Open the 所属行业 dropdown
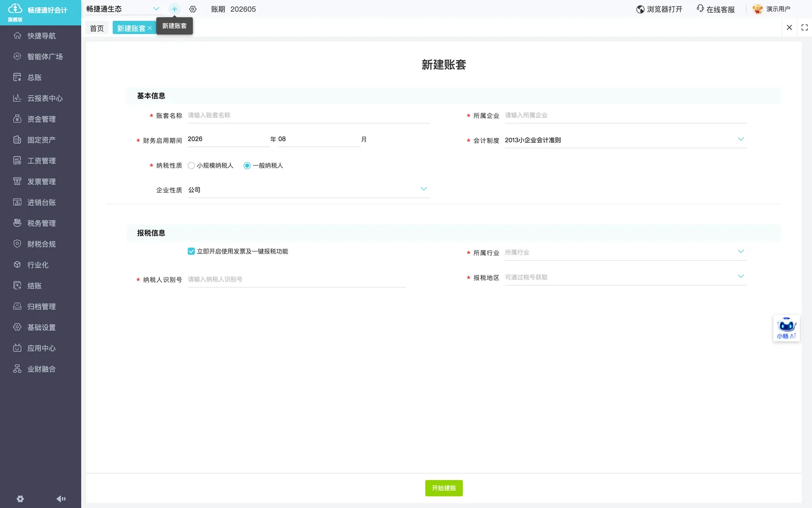Screen dimensions: 812x508 tap(625, 252)
